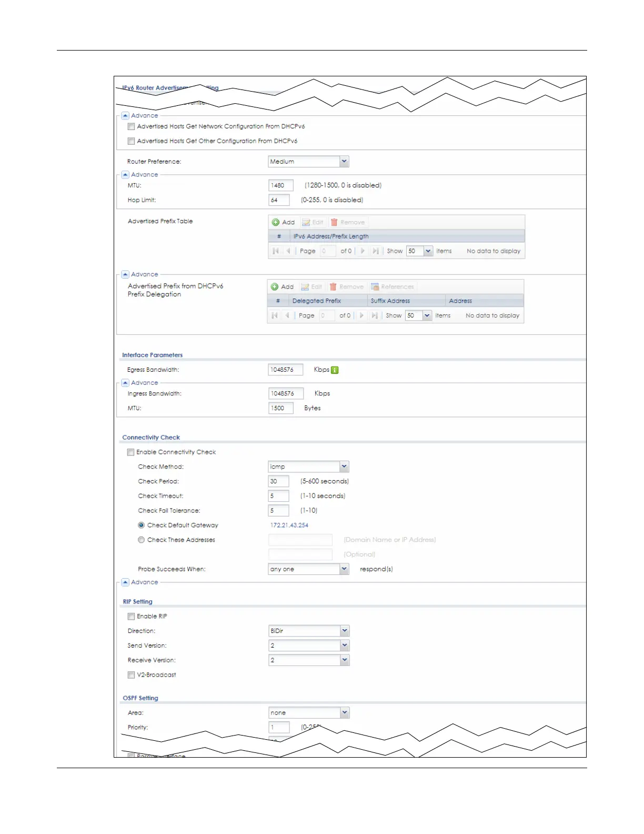Viewport: 644px width, 834px height.
Task: Open the Router Preference dropdown
Action: (344, 162)
